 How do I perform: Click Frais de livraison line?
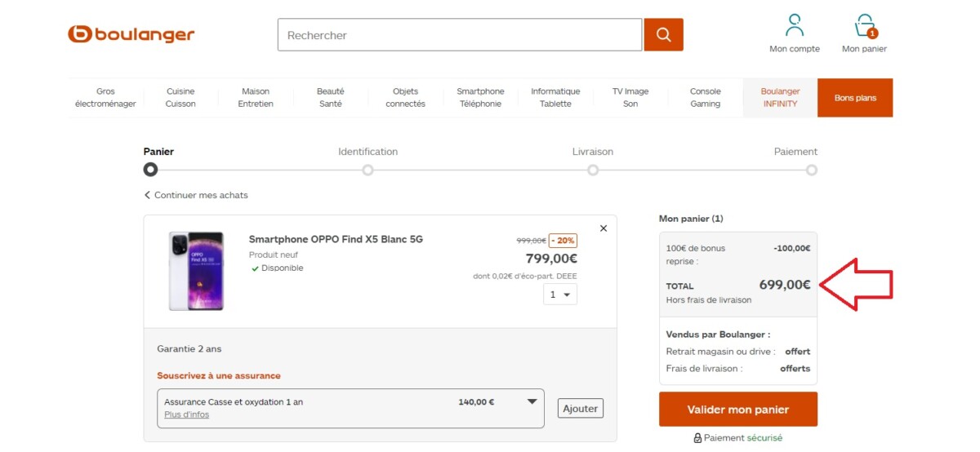tap(738, 369)
